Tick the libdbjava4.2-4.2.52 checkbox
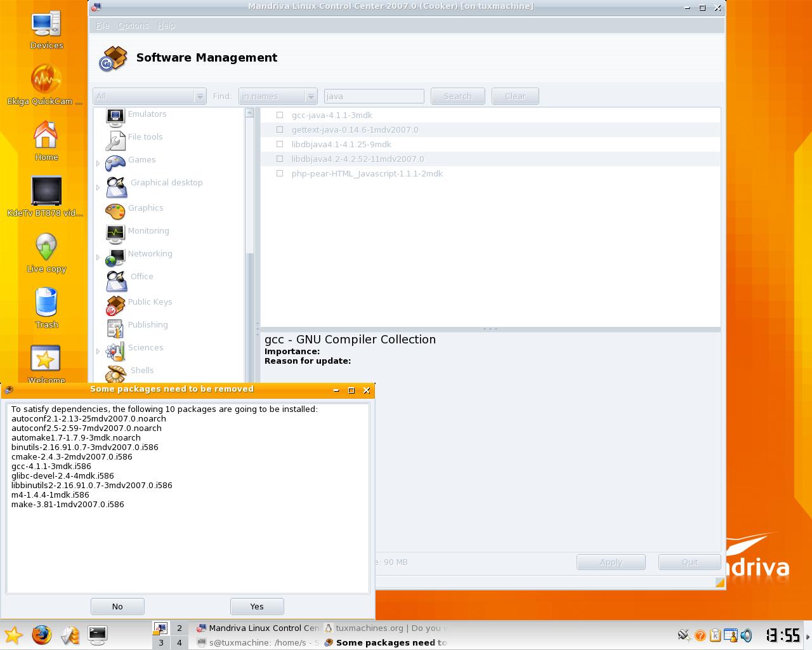812x650 pixels. tap(280, 159)
